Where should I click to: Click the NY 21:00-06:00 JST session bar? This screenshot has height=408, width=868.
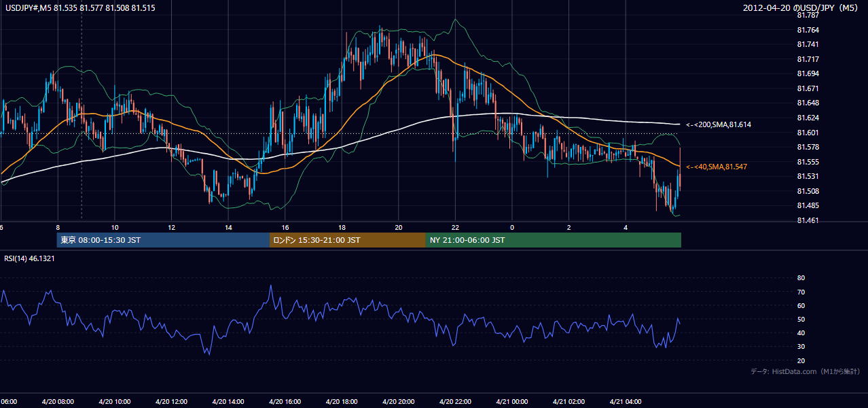click(554, 240)
